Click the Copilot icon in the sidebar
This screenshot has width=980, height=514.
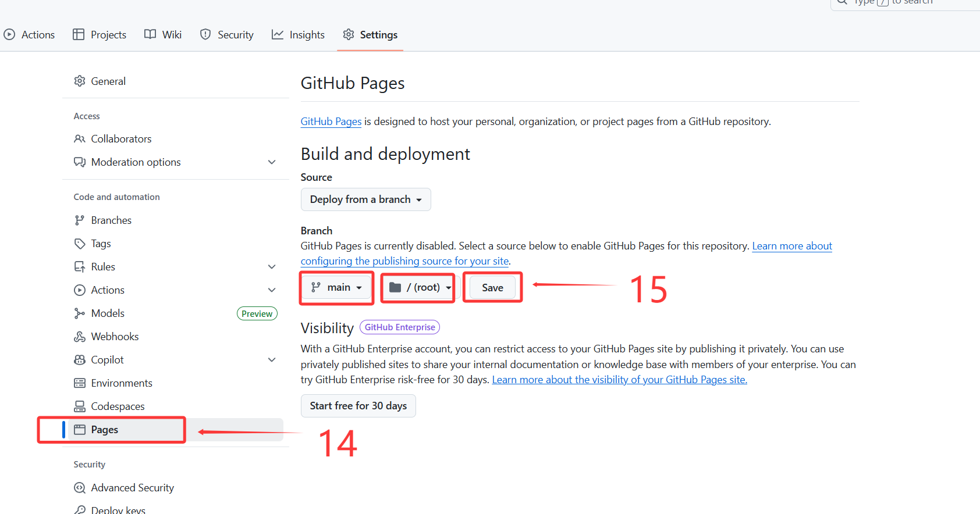(x=80, y=360)
